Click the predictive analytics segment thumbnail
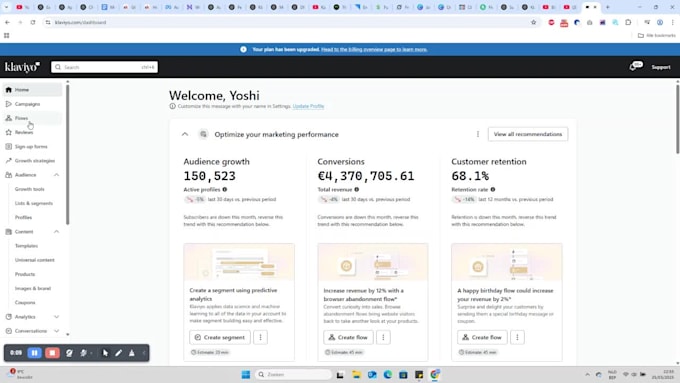Screen dimensions: 680x383 (239, 262)
